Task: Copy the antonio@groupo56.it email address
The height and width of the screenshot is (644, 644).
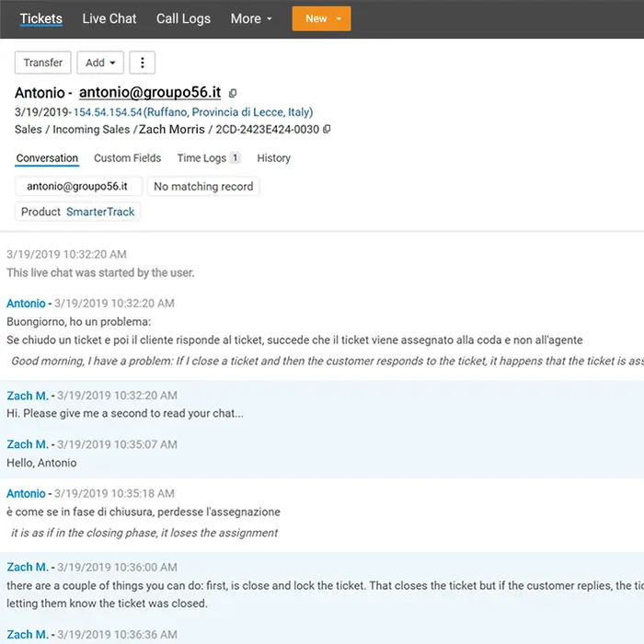Action: click(x=233, y=93)
